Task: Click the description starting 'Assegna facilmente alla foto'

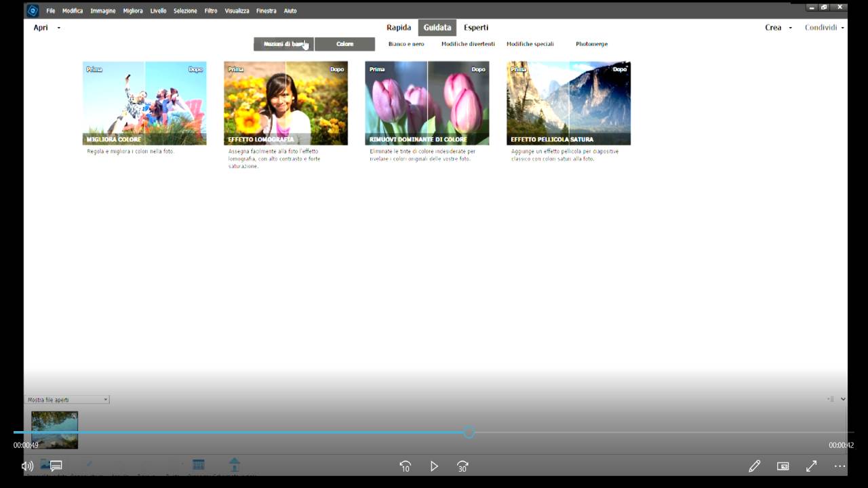Action: pos(274,159)
